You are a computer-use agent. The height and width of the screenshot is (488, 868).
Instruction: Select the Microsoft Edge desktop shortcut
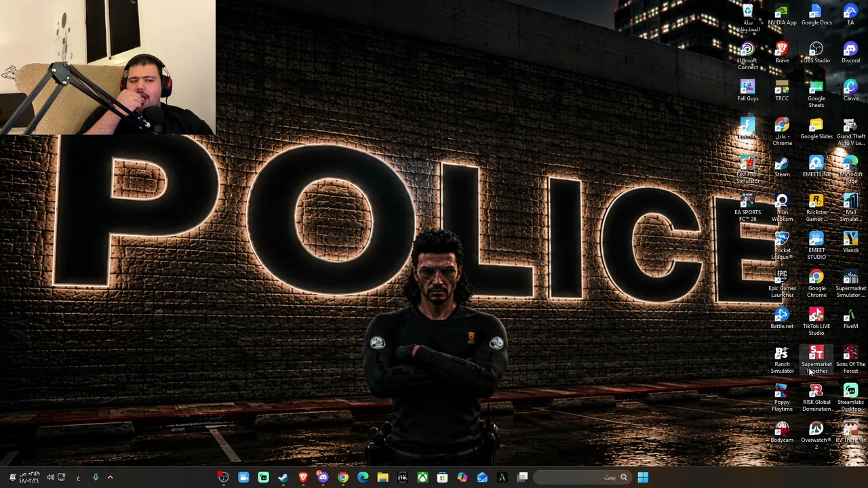click(x=850, y=169)
